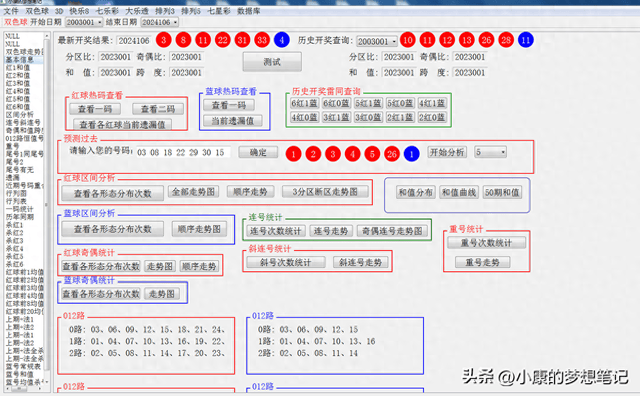Select 杀红1 in the left list
The height and width of the screenshot is (396, 640).
point(14,225)
